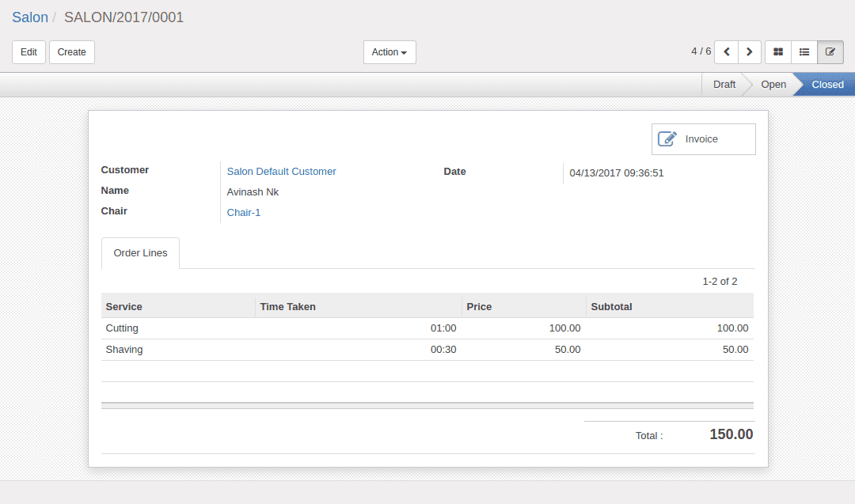Sort by Time Taken column header
855x504 pixels.
(287, 307)
